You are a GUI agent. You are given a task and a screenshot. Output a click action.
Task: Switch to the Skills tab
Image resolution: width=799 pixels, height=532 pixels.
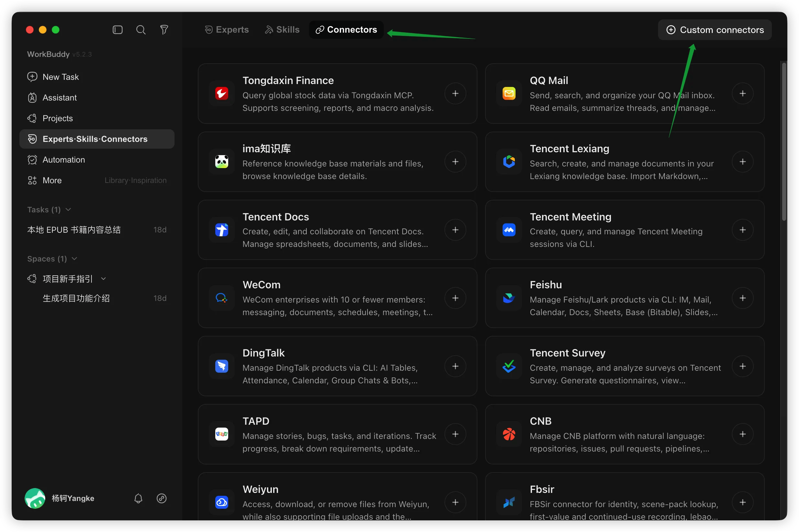click(282, 30)
